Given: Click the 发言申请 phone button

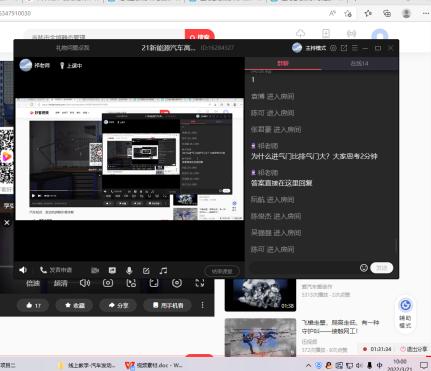Looking at the screenshot, I should 56,270.
